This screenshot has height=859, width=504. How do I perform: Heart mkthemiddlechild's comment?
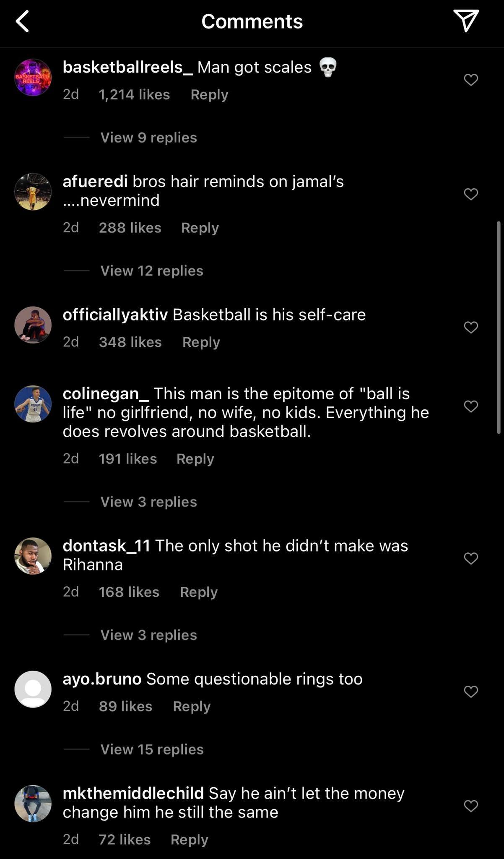pyautogui.click(x=471, y=806)
